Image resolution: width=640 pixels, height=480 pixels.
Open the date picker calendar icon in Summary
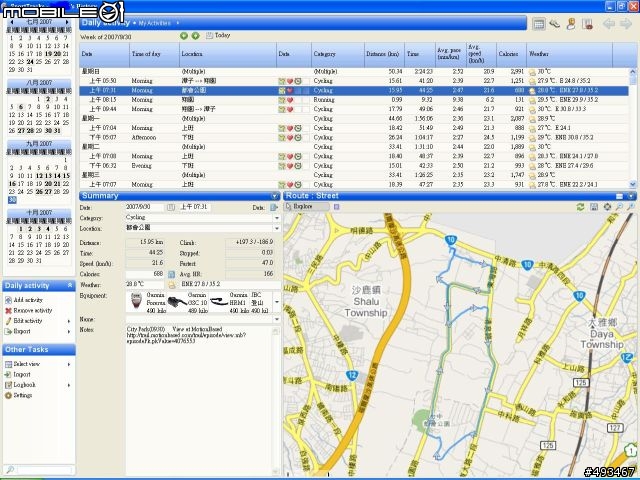point(171,207)
